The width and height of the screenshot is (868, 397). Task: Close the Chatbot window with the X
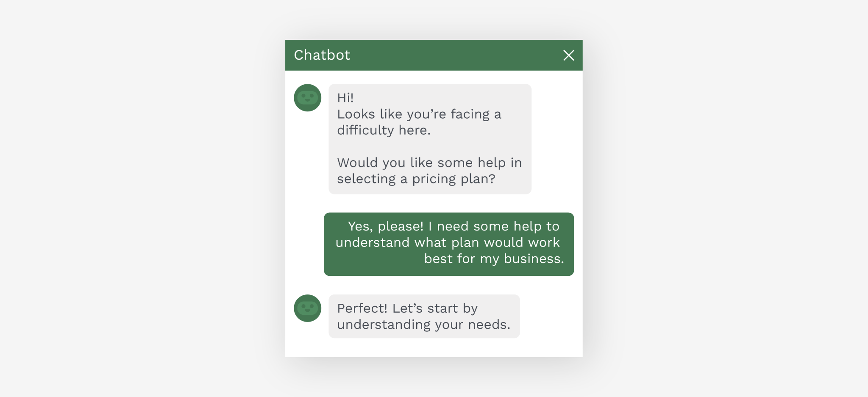(568, 56)
